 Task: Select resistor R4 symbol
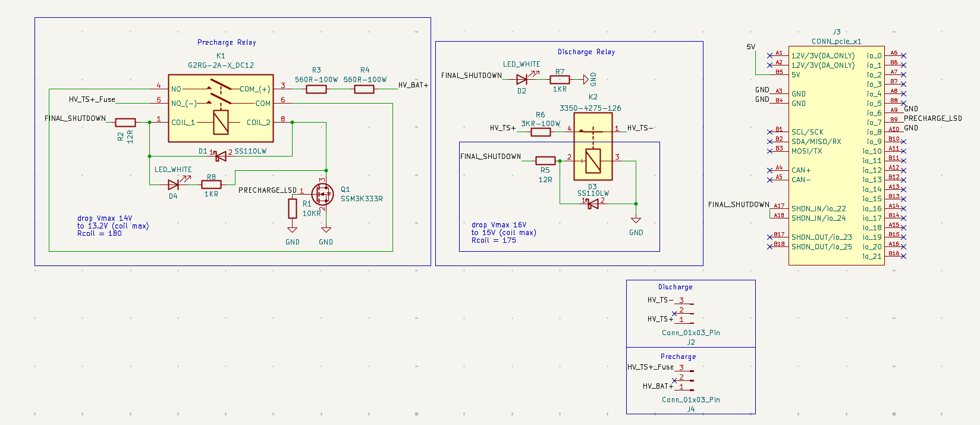click(365, 89)
